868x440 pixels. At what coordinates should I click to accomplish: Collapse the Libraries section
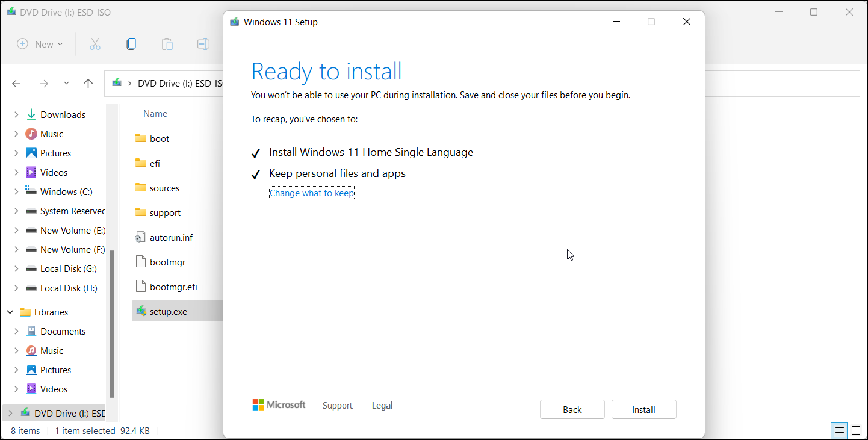(10, 312)
